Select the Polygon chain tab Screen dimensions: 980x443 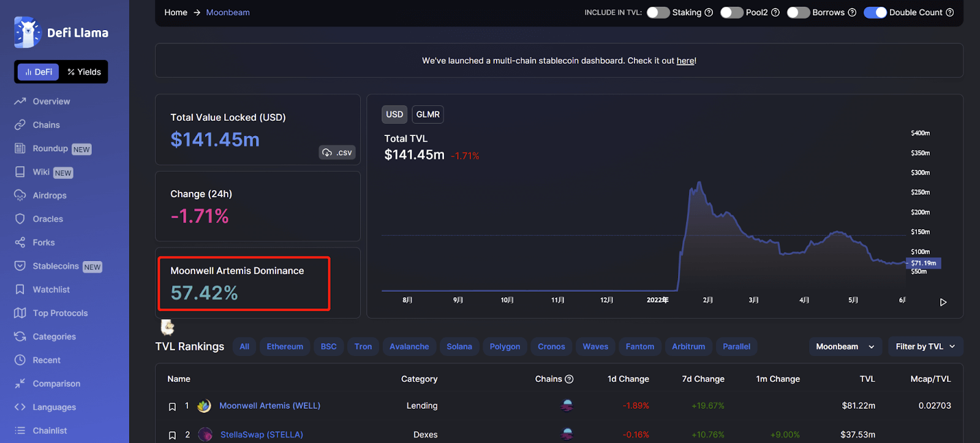click(505, 347)
